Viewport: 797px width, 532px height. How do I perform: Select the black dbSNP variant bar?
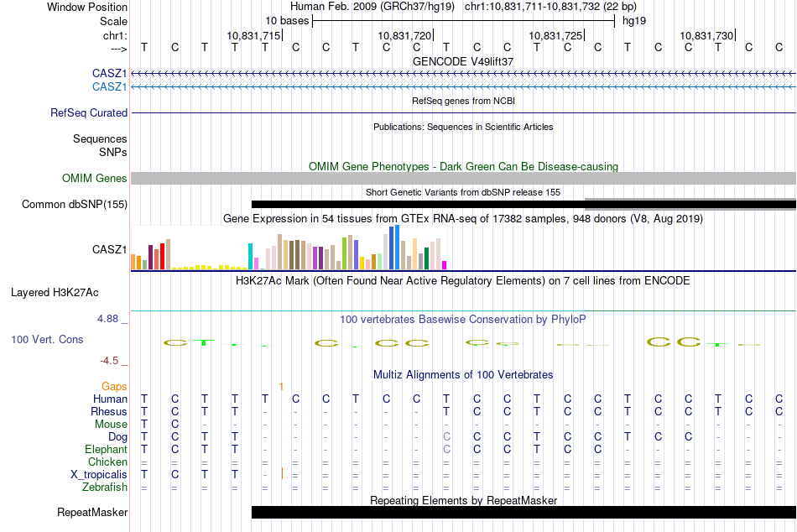point(418,204)
